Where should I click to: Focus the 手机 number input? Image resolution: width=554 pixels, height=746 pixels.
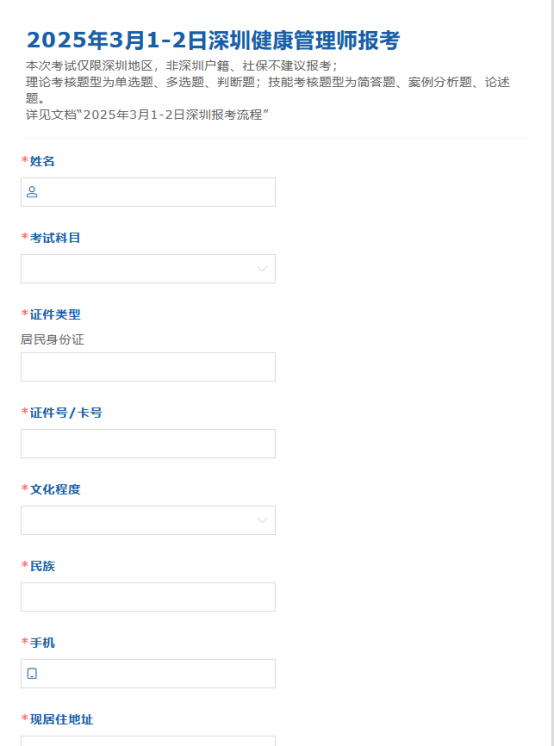148,674
